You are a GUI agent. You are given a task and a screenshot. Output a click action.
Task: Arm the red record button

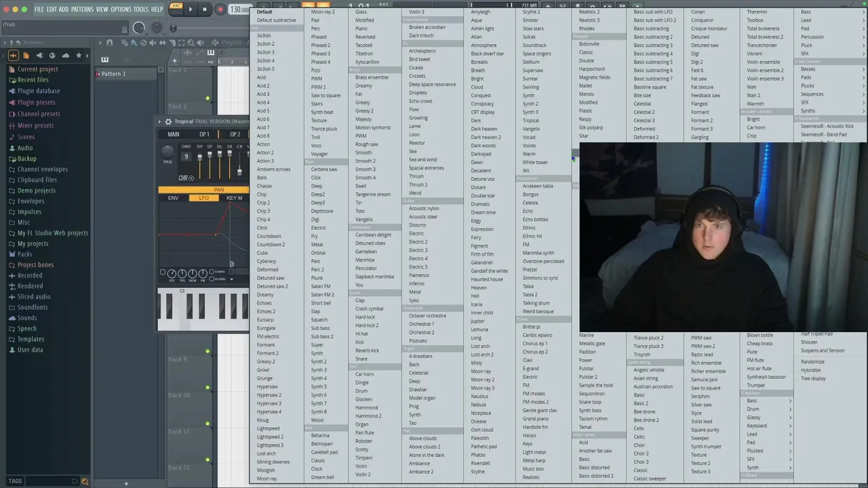[x=220, y=9]
